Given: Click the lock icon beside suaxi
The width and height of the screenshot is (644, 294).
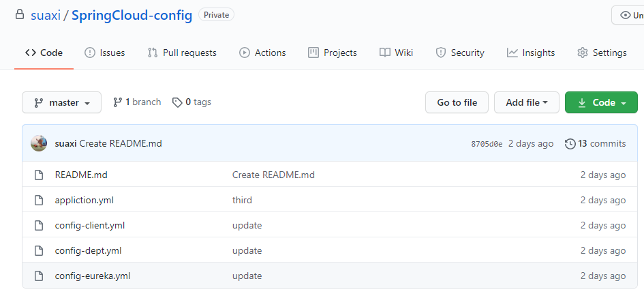Looking at the screenshot, I should tap(19, 15).
